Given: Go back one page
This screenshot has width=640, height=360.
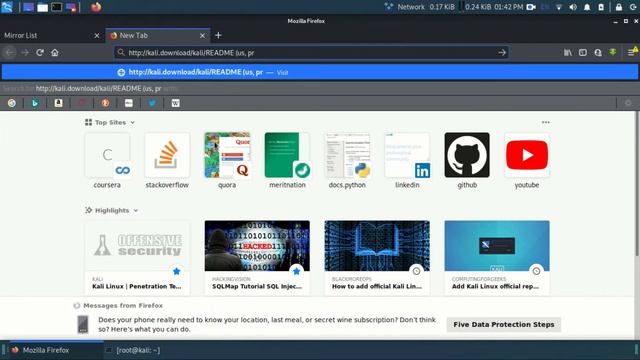Looking at the screenshot, I should pos(9,53).
